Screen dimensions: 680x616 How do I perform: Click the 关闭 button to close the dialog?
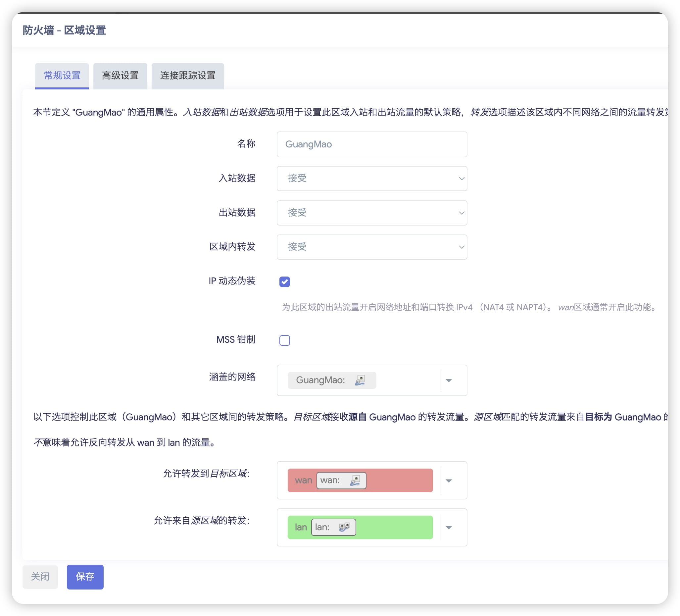coord(40,577)
